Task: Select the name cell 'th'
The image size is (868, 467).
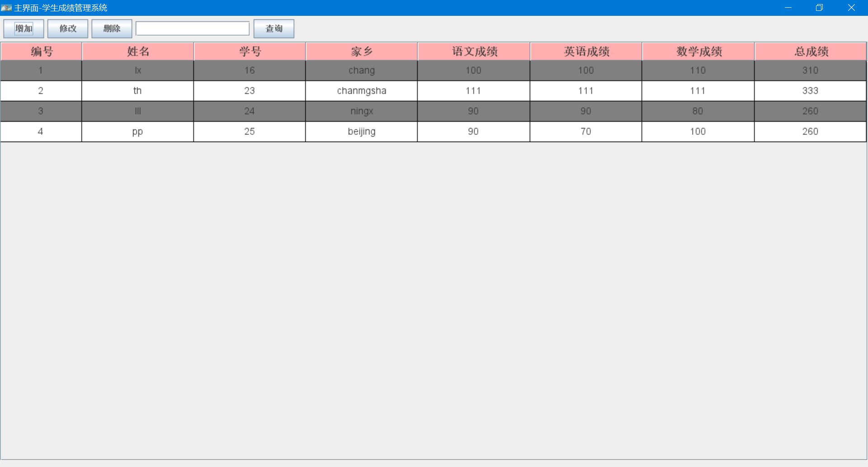Action: click(x=138, y=91)
